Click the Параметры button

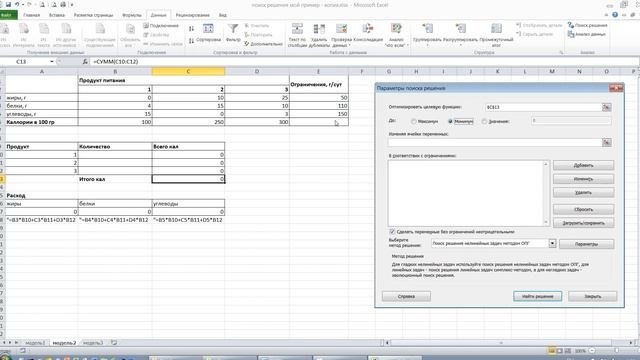coord(586,244)
